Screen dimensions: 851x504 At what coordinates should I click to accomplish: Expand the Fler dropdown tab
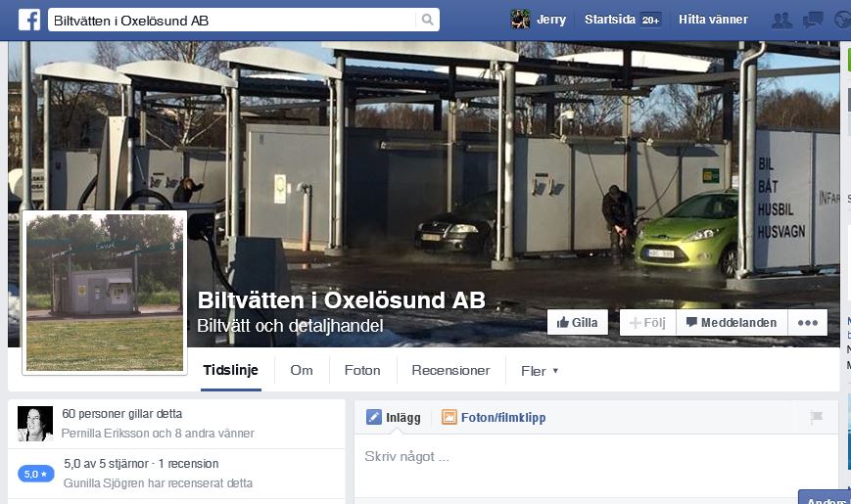point(539,371)
